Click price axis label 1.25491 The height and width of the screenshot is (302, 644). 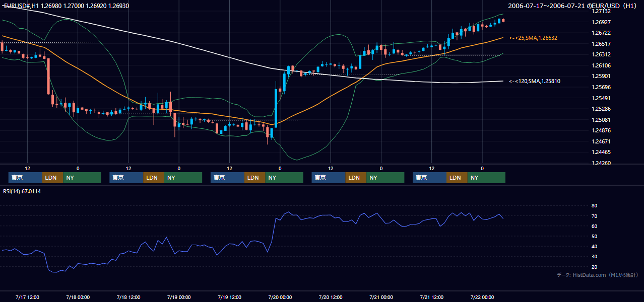pos(602,98)
